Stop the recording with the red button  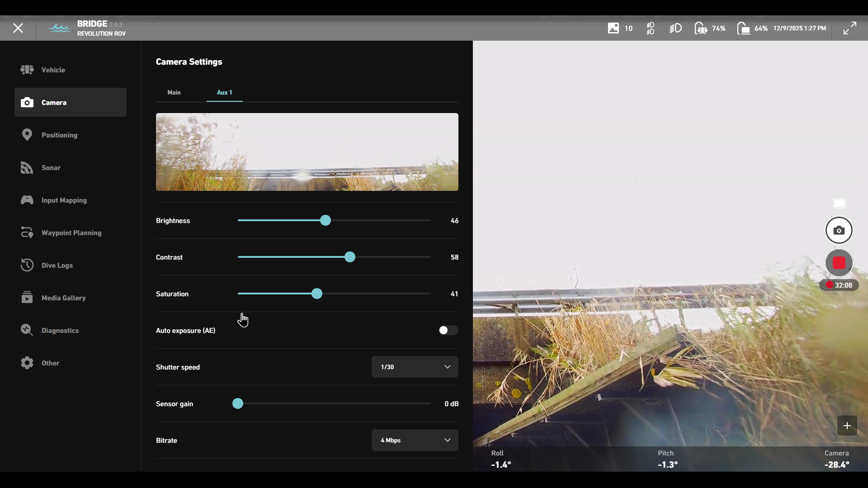pos(839,263)
